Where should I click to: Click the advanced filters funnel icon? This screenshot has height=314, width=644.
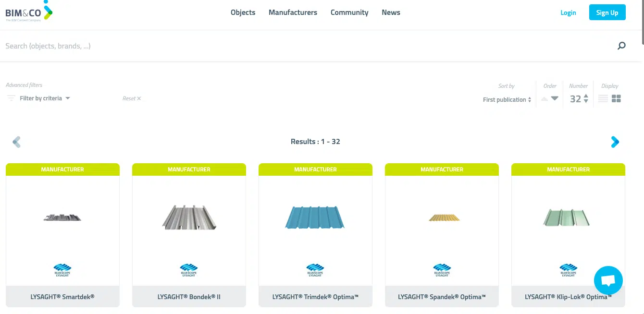[11, 98]
